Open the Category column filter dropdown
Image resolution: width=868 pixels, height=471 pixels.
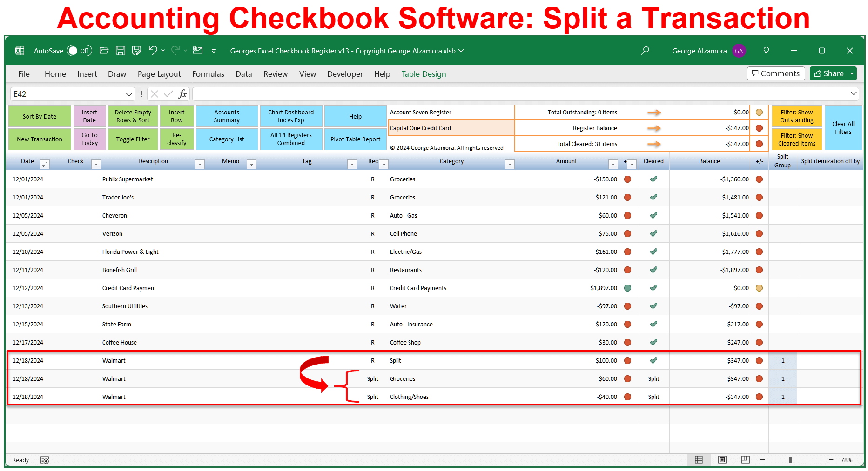tap(510, 164)
